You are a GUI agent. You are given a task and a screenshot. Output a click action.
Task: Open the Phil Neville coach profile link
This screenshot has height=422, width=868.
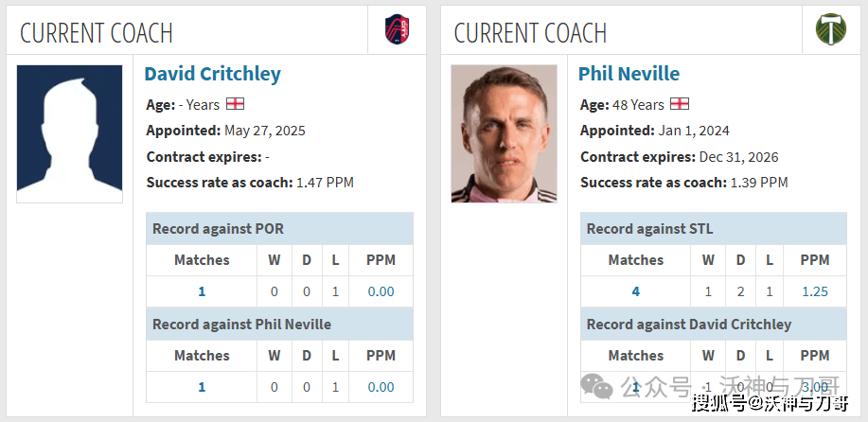(x=629, y=74)
